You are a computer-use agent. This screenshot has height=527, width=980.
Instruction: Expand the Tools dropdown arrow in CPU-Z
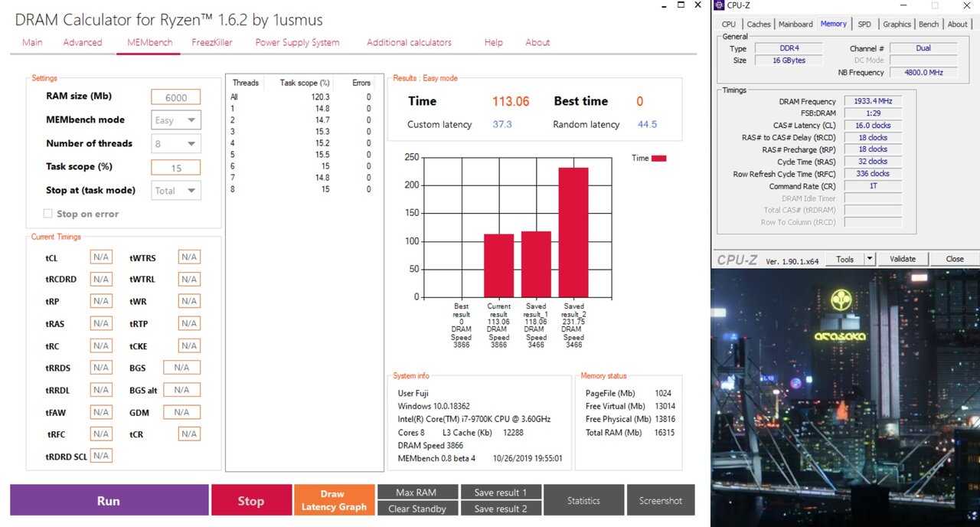tap(870, 259)
